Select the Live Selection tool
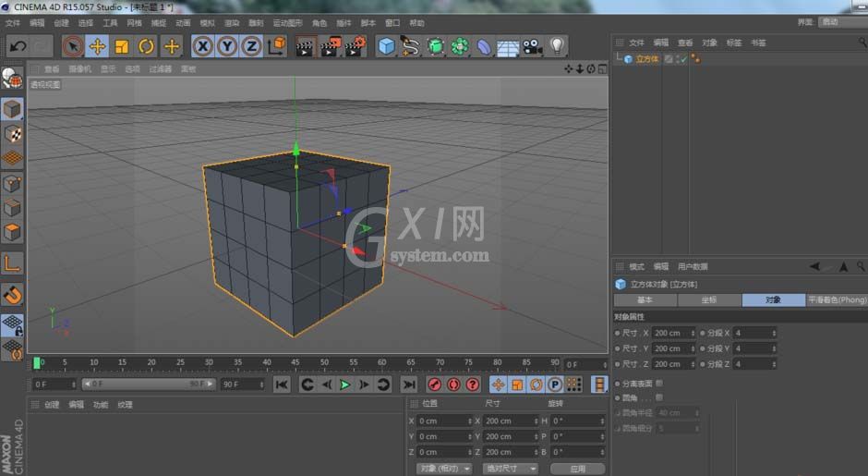 (73, 46)
